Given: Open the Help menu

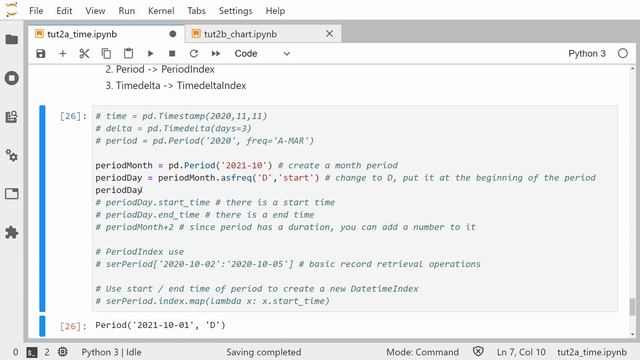Looking at the screenshot, I should (275, 11).
